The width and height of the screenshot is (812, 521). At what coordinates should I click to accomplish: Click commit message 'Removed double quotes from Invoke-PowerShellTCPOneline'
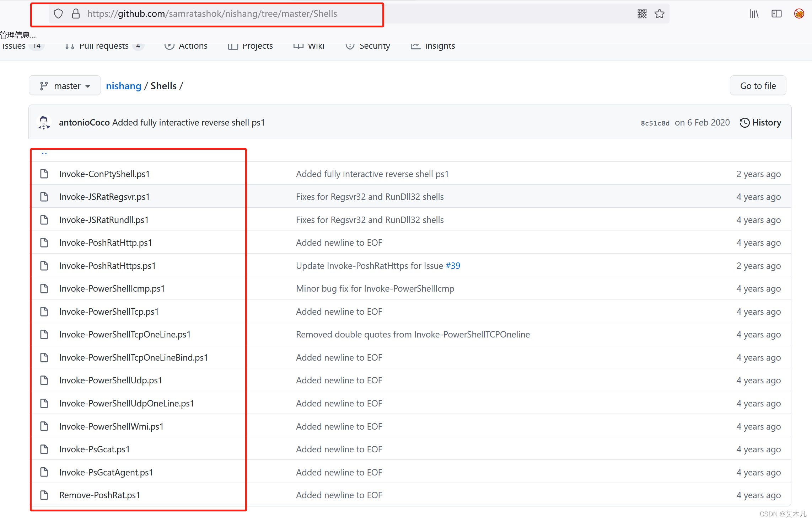click(x=413, y=334)
